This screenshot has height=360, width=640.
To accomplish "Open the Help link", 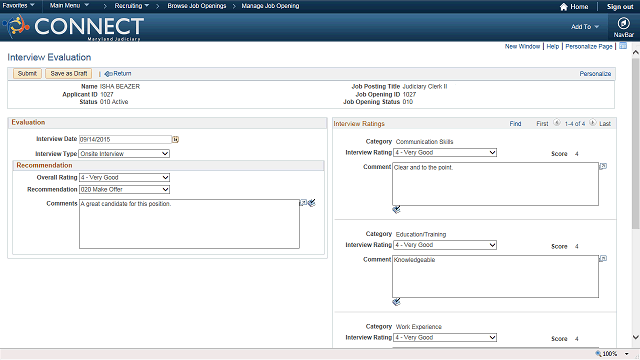I will (x=553, y=47).
